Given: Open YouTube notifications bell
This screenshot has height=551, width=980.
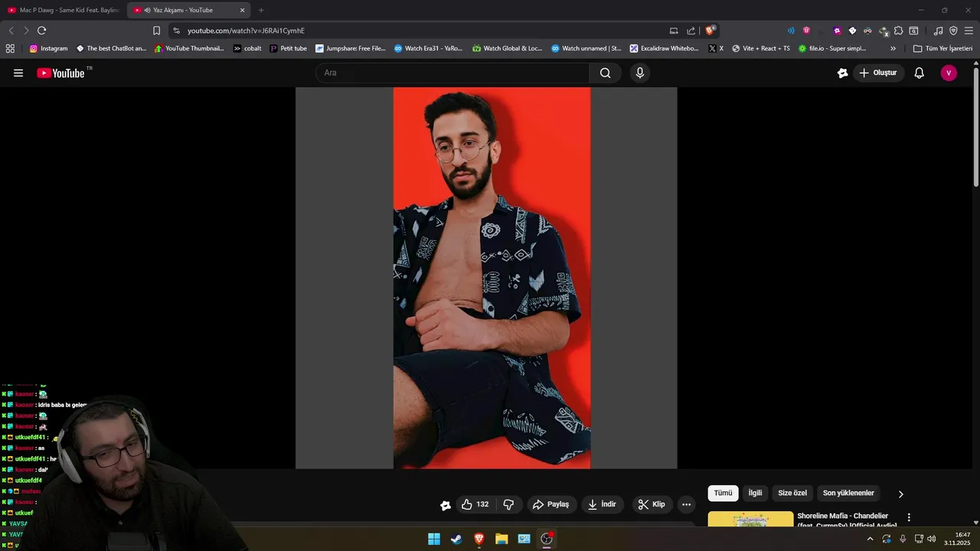Looking at the screenshot, I should coord(920,73).
